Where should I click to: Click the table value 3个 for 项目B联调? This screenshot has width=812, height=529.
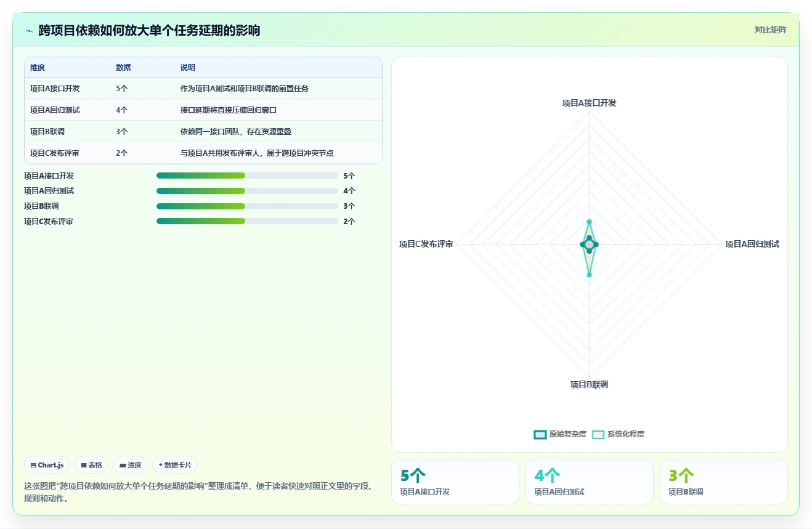click(122, 132)
